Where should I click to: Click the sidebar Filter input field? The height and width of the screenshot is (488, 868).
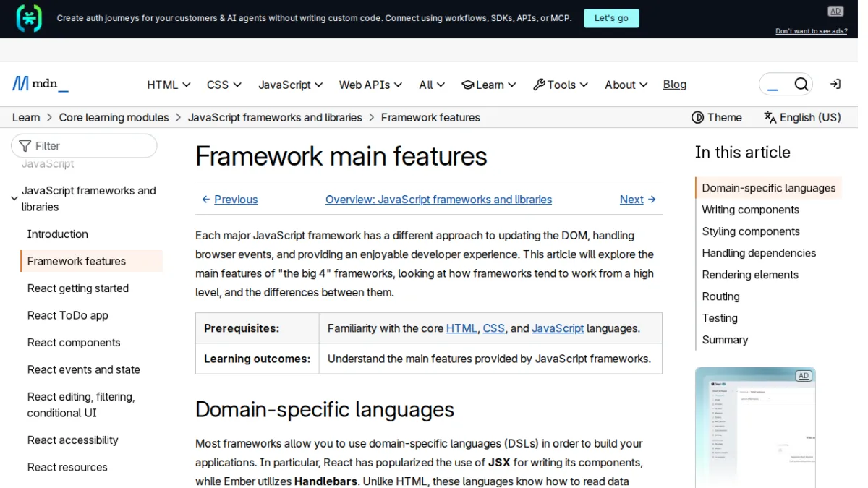tap(84, 146)
